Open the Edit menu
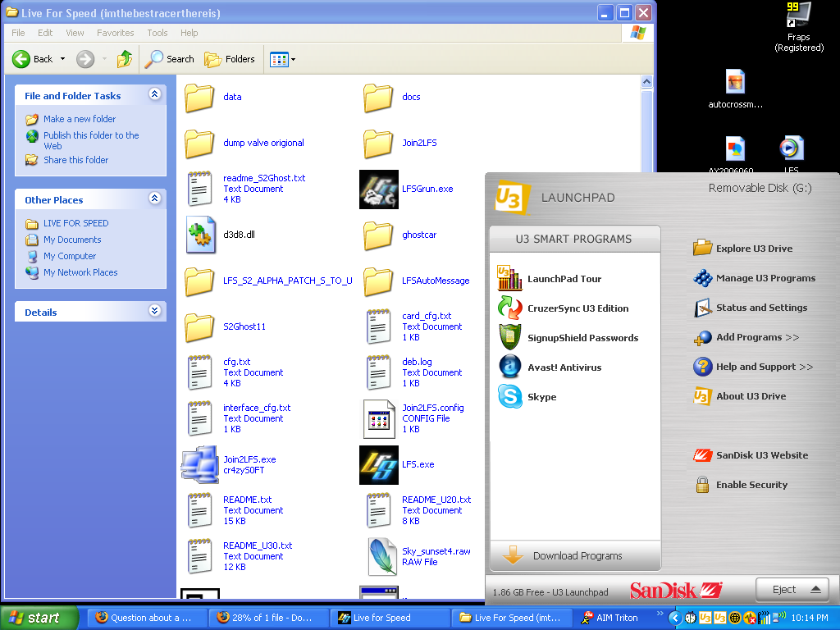The image size is (840, 630). click(45, 33)
